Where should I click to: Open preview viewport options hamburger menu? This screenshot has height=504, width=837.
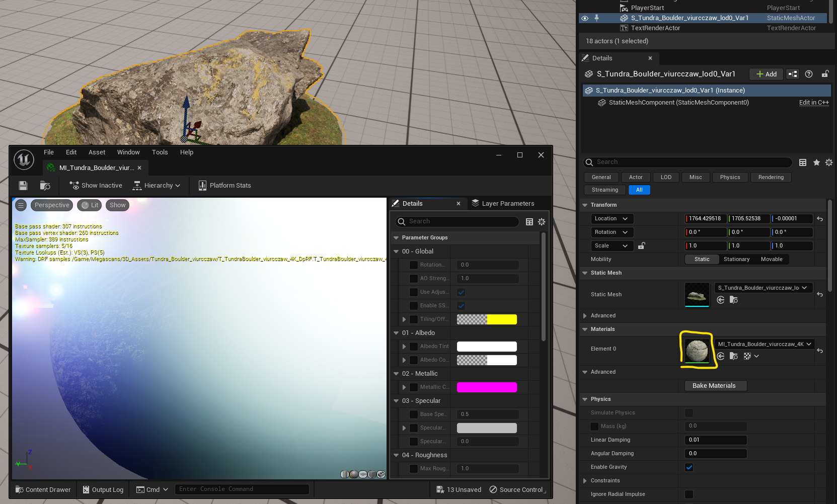[x=21, y=205]
